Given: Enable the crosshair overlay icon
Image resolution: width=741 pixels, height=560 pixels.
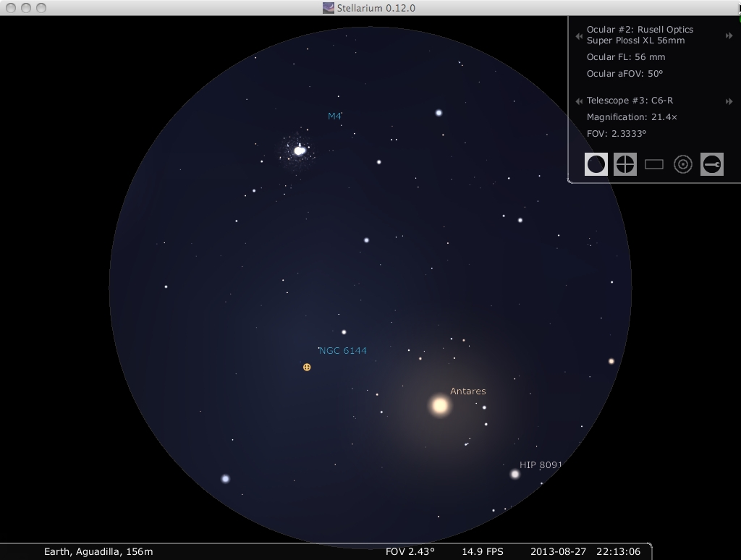Looking at the screenshot, I should point(625,165).
